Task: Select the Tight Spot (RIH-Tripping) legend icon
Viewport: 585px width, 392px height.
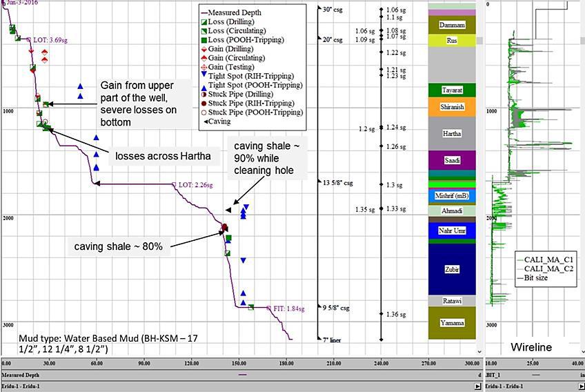Action: tap(204, 75)
